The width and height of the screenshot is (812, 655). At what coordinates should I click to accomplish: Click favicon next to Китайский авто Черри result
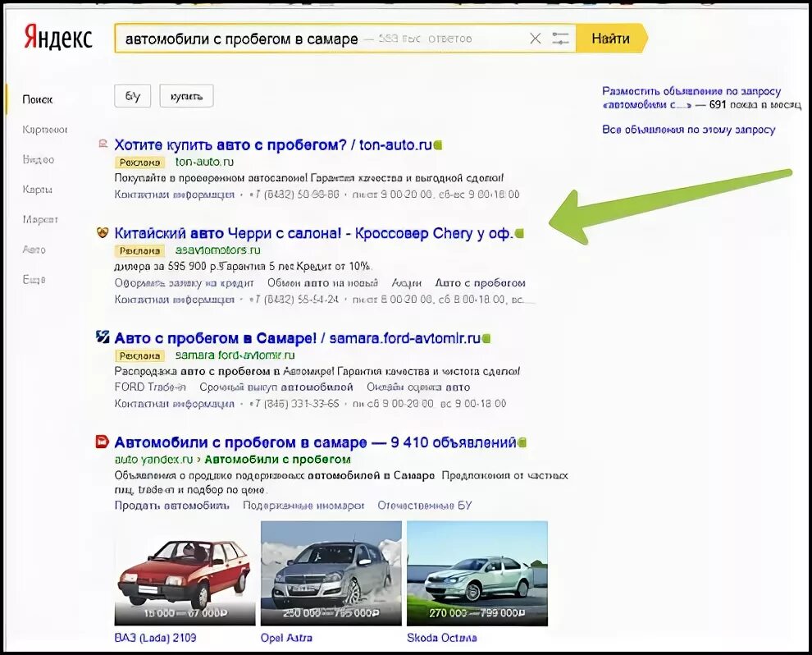tap(103, 232)
